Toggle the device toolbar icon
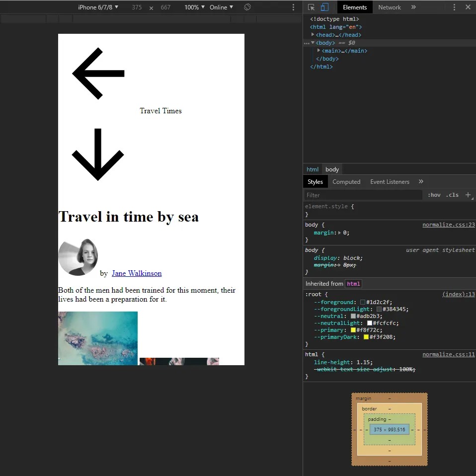This screenshot has width=476, height=476. [x=324, y=7]
